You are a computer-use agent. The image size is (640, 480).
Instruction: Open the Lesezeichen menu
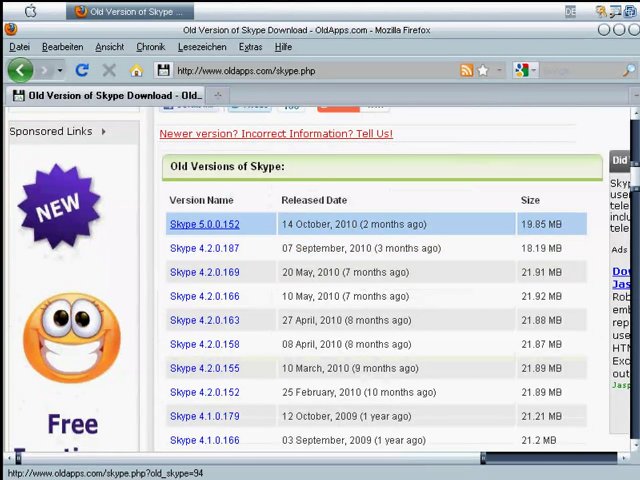tap(202, 47)
